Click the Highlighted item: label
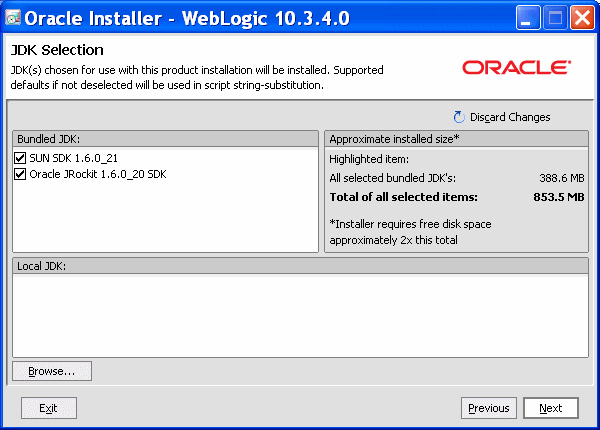Viewport: 600px width, 430px height. pyautogui.click(x=369, y=159)
